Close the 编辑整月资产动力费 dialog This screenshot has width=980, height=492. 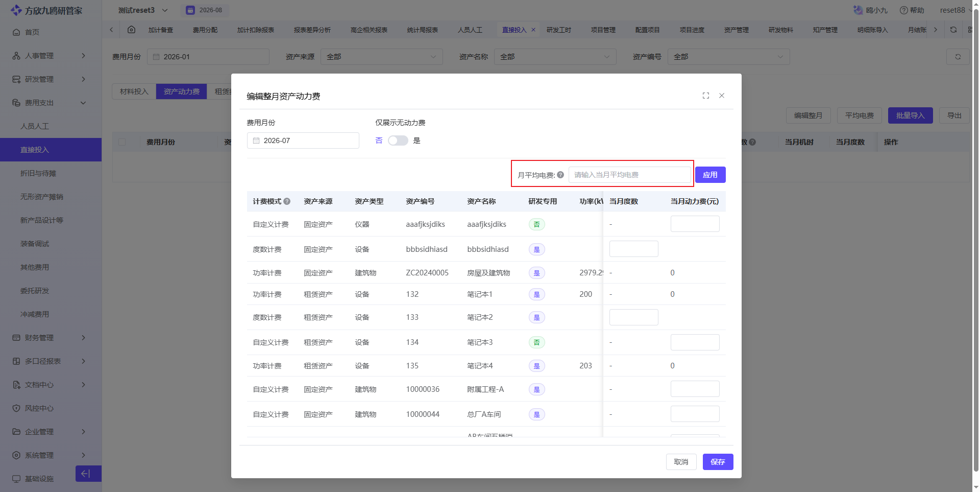click(722, 96)
